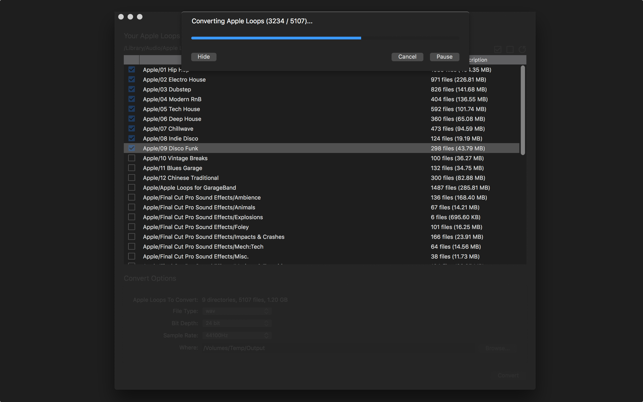This screenshot has width=643, height=402.
Task: Check the Sound Effects/Foley checkbox
Action: [132, 227]
